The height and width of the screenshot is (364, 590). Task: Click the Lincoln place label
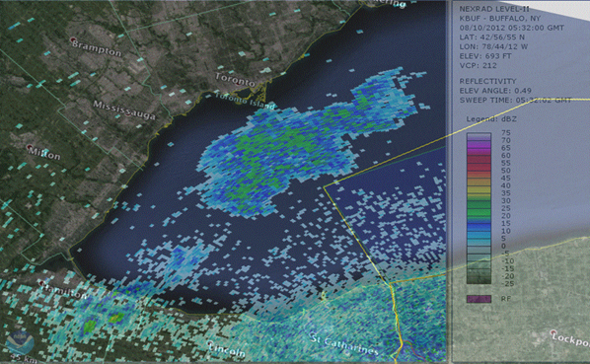pos(227,350)
